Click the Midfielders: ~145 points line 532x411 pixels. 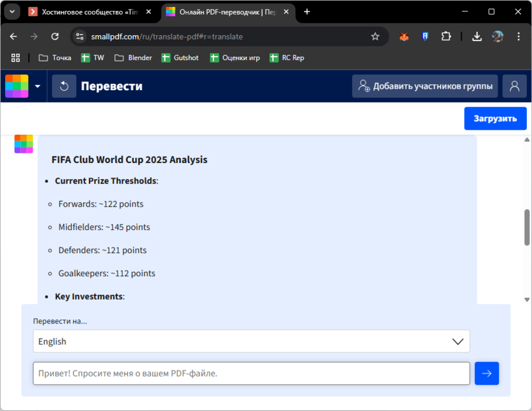tap(104, 227)
